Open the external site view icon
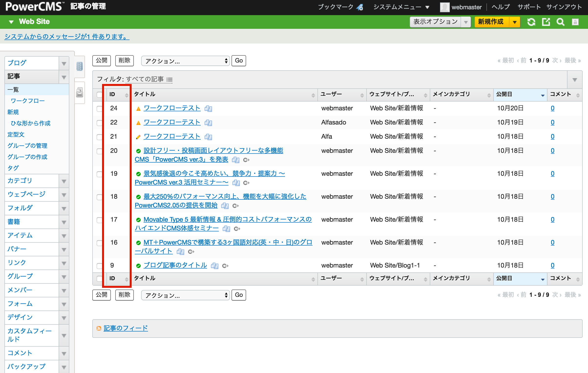588x373 pixels. pos(546,22)
